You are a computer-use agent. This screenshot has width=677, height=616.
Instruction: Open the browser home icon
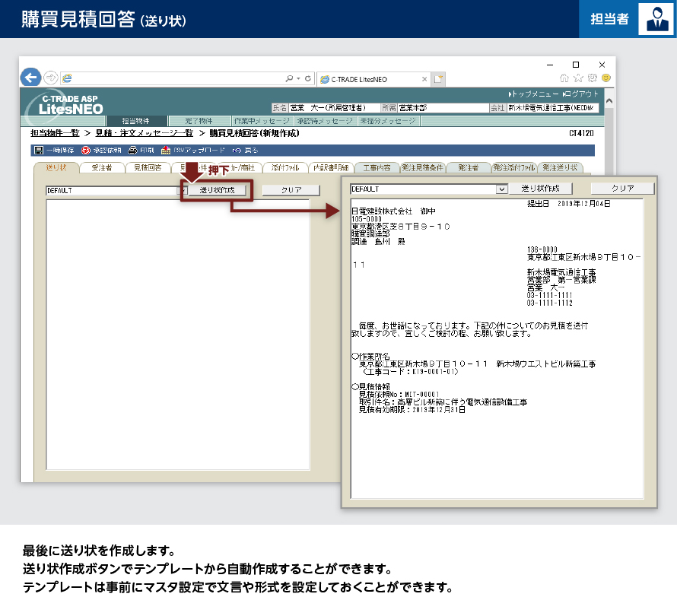pos(564,78)
